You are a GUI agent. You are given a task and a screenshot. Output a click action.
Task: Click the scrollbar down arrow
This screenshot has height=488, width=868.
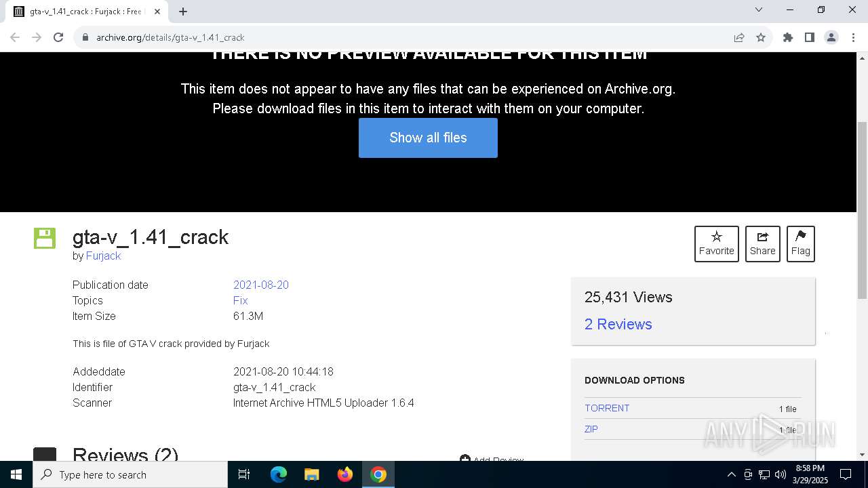(862, 455)
